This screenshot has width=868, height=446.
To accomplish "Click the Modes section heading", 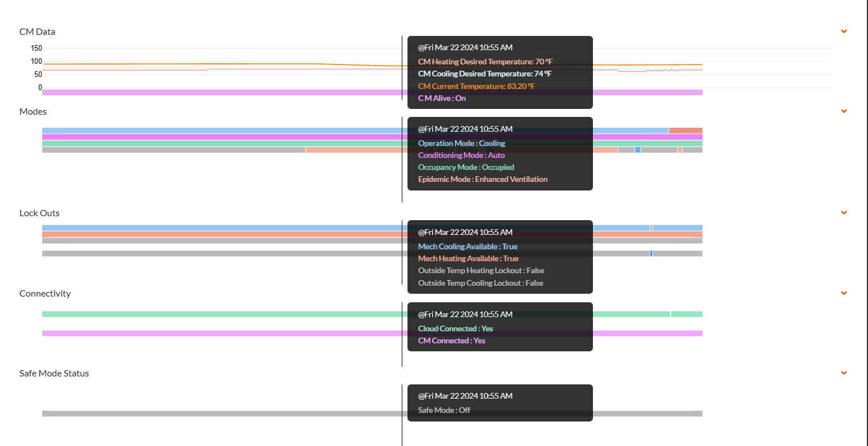I will point(33,111).
